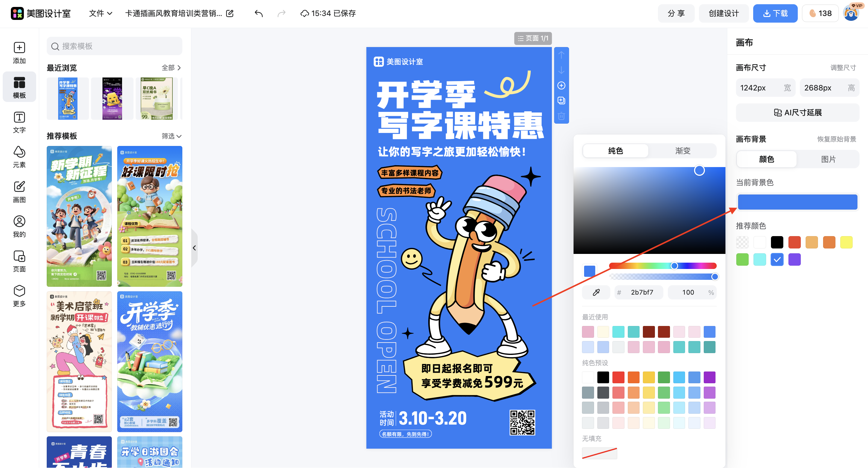This screenshot has height=468, width=868.
Task: Open 我的 (My assets) panel
Action: point(19,226)
